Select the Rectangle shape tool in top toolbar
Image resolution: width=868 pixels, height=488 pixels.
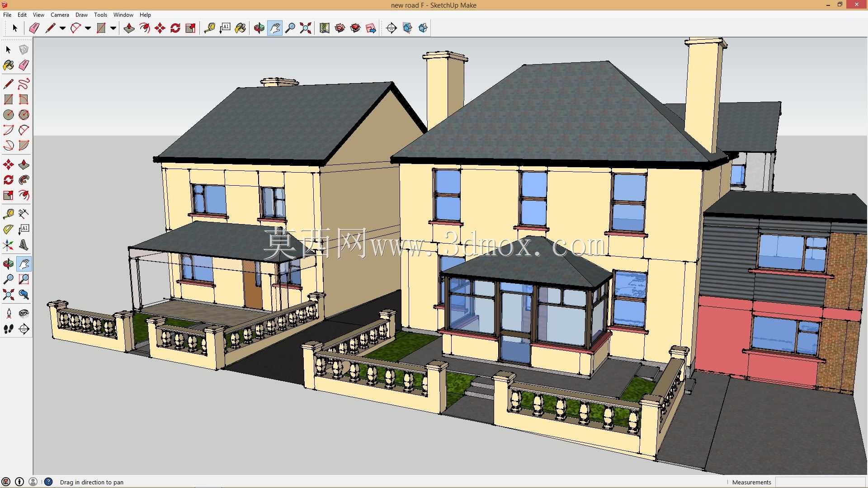tap(101, 28)
